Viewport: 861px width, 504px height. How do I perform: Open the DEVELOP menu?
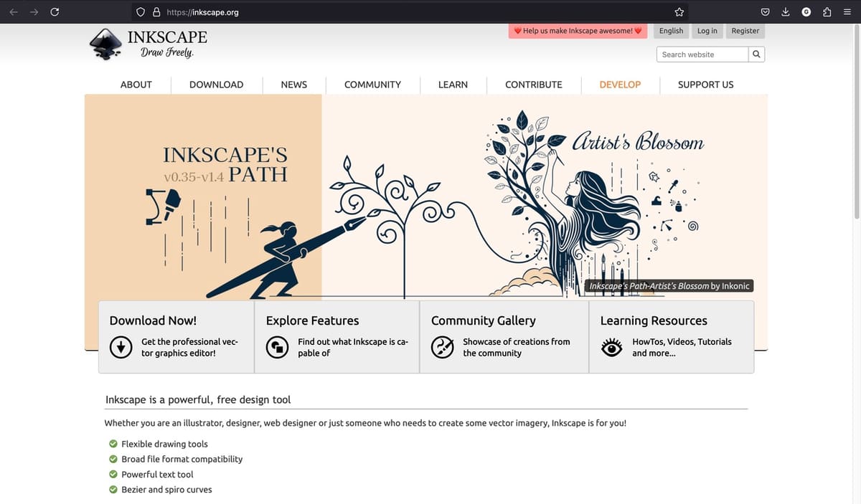point(620,85)
